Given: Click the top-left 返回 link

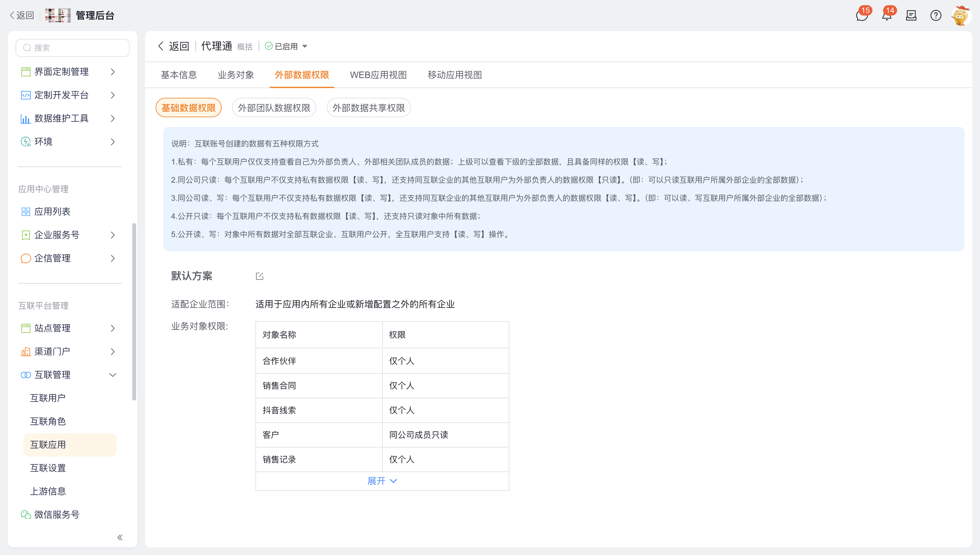Looking at the screenshot, I should pyautogui.click(x=22, y=16).
